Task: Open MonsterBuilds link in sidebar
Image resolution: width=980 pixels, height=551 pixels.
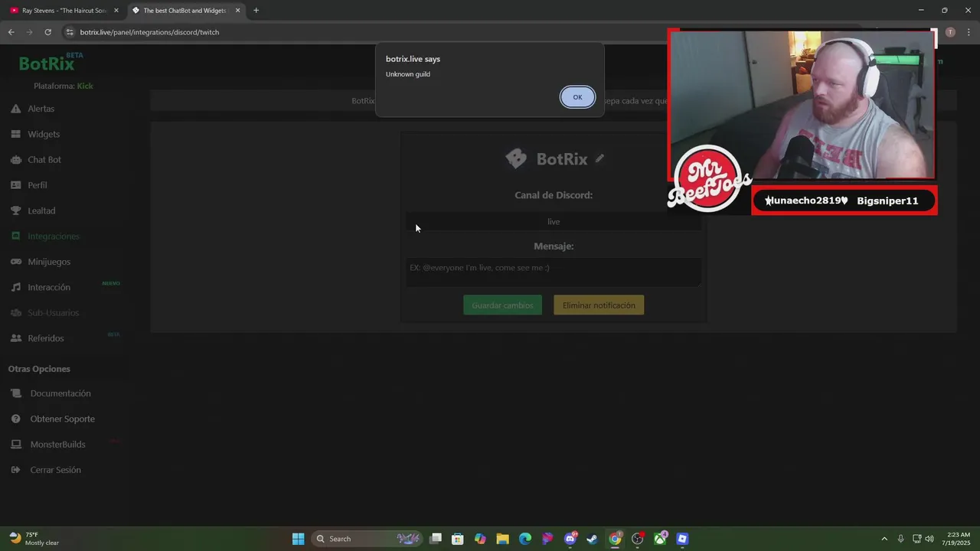Action: 57,445
